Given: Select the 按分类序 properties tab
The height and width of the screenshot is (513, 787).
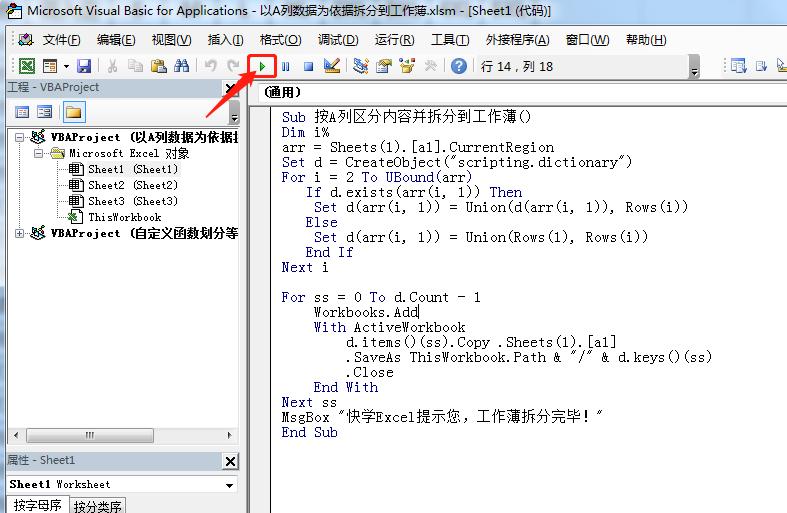Looking at the screenshot, I should click(98, 506).
